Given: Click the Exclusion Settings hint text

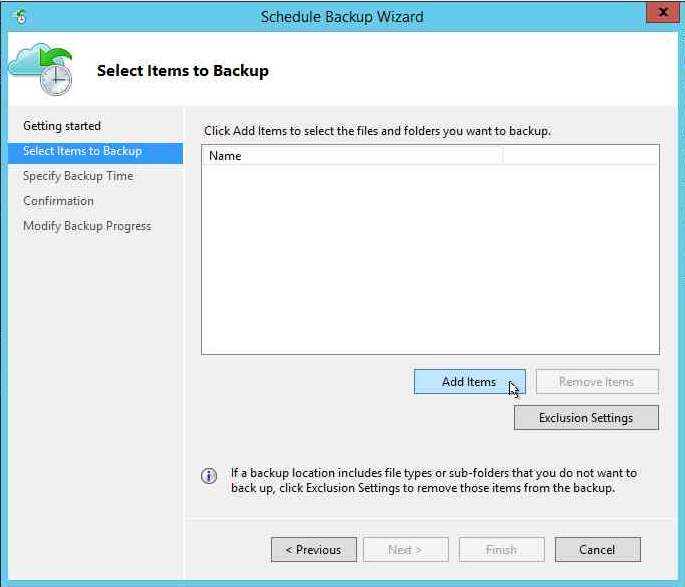Looking at the screenshot, I should pyautogui.click(x=433, y=480).
